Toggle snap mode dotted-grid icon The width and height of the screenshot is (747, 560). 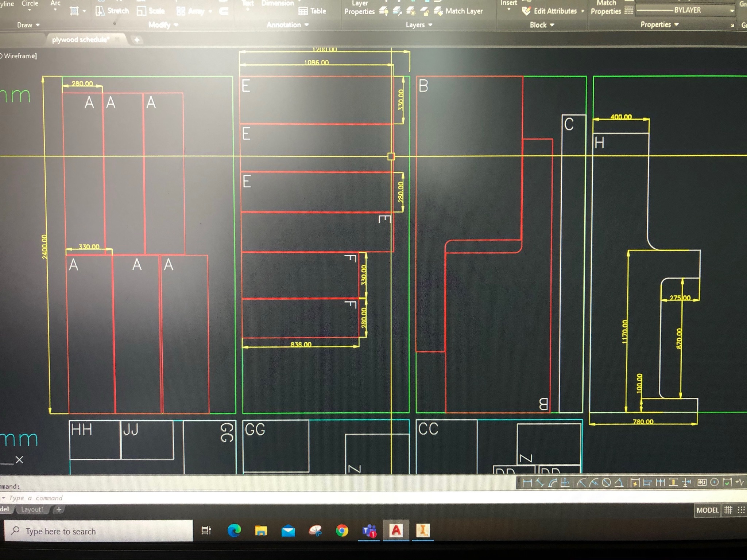click(x=741, y=510)
